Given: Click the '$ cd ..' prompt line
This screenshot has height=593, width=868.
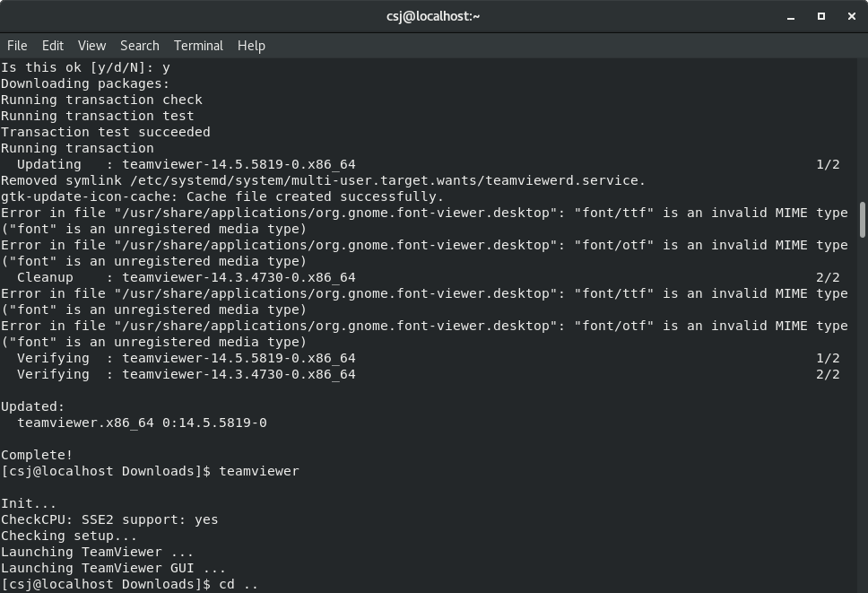Looking at the screenshot, I should click(129, 584).
